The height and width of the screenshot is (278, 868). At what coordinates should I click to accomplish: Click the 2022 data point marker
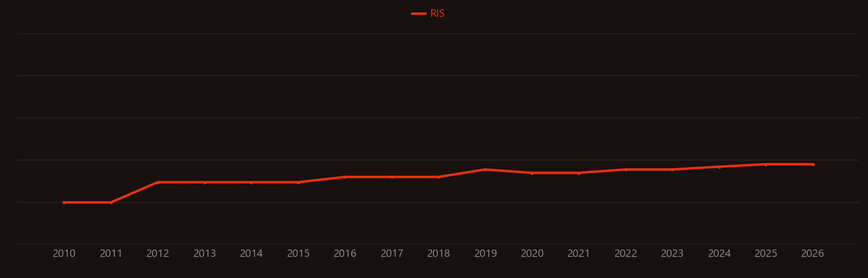pyautogui.click(x=626, y=169)
